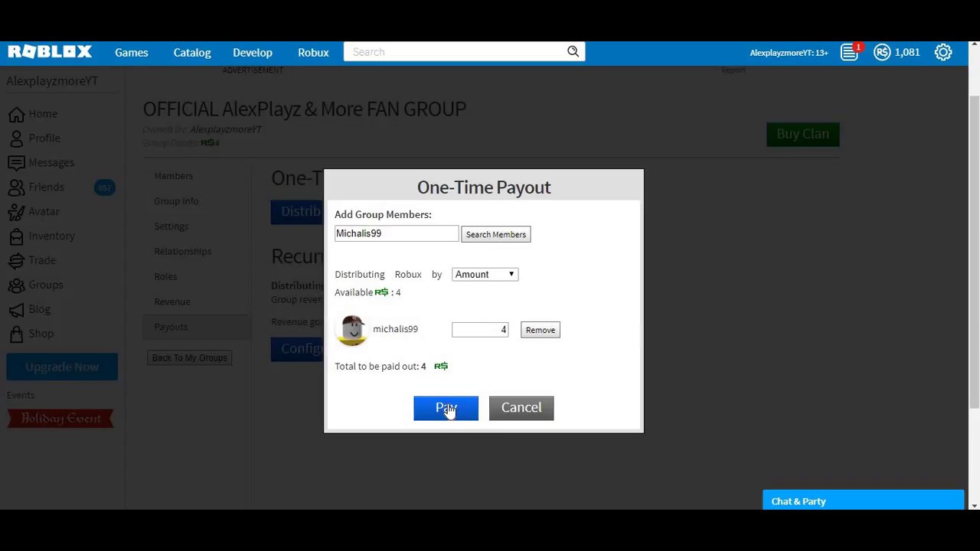Image resolution: width=980 pixels, height=551 pixels.
Task: Open Members in group admin menu
Action: pos(174,176)
